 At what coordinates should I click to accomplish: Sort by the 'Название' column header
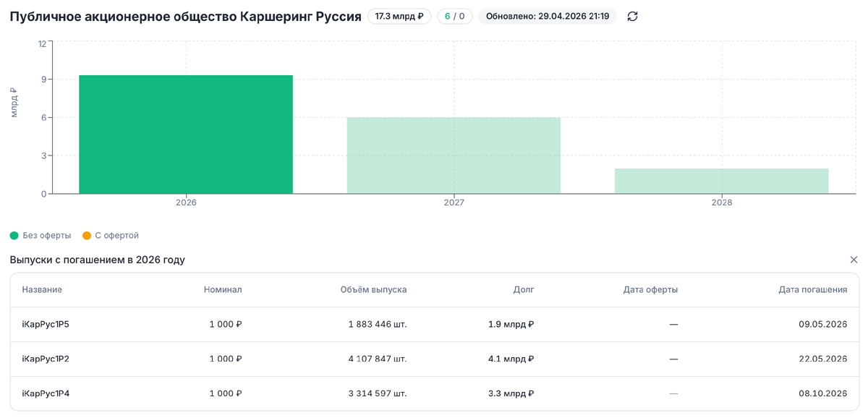click(x=42, y=290)
